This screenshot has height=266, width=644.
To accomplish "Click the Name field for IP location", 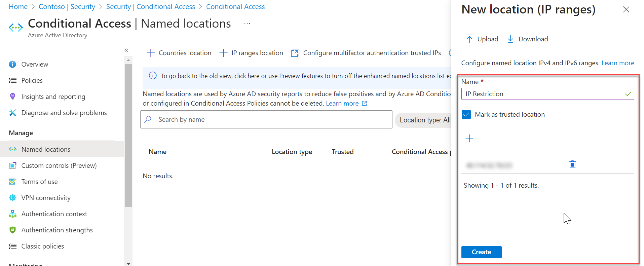I will [543, 94].
